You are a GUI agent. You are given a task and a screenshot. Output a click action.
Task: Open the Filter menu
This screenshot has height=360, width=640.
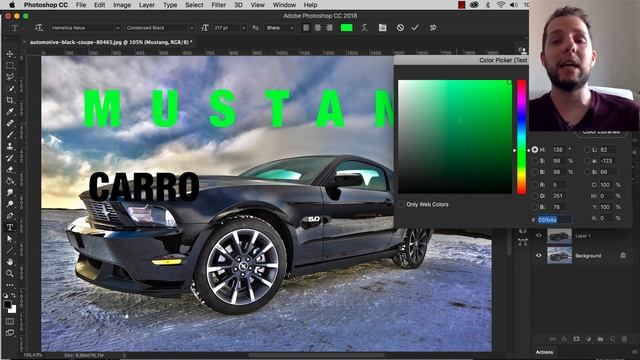tap(218, 5)
